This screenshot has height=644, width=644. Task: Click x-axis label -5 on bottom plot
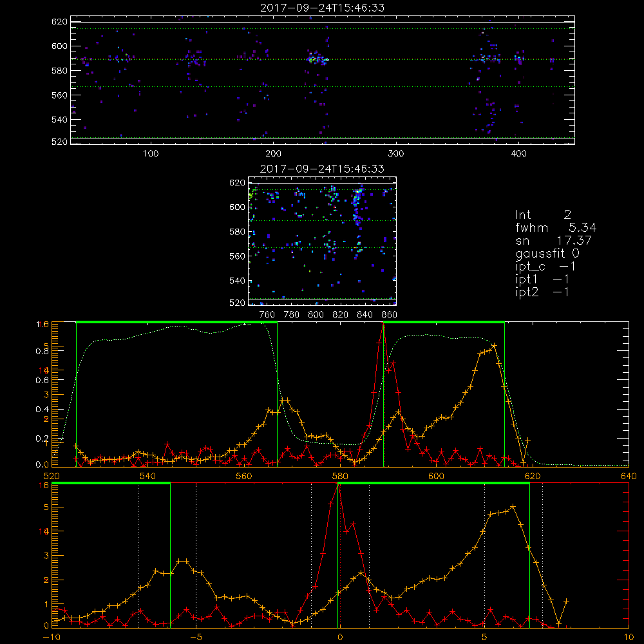[196, 638]
